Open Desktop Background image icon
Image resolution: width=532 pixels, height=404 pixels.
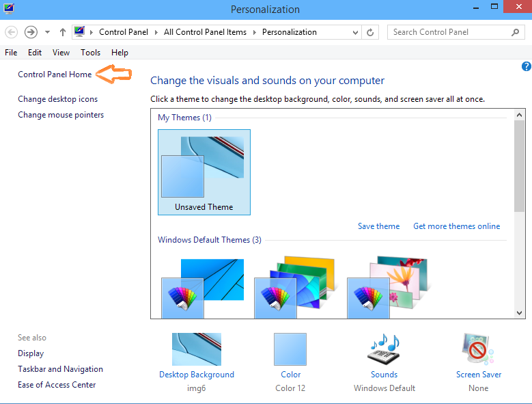[197, 349]
